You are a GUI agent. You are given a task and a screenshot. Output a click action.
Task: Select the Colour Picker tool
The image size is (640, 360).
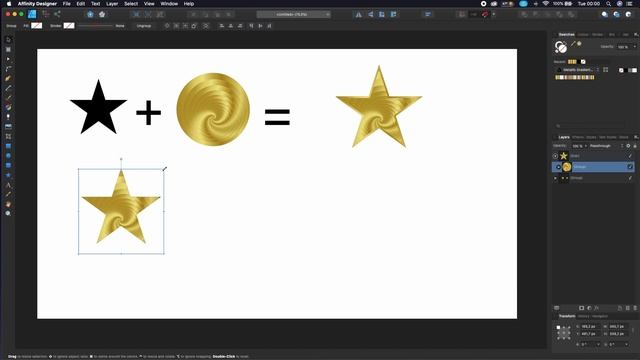point(8,194)
